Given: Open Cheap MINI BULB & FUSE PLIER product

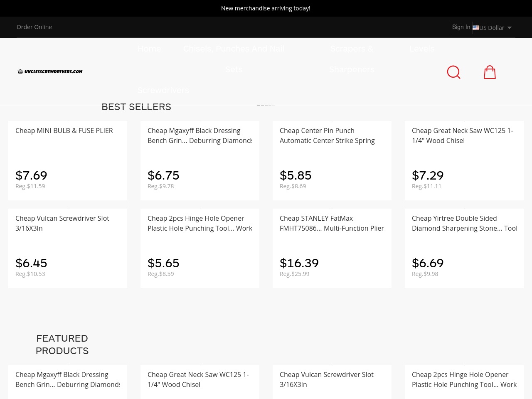Looking at the screenshot, I should (x=64, y=131).
